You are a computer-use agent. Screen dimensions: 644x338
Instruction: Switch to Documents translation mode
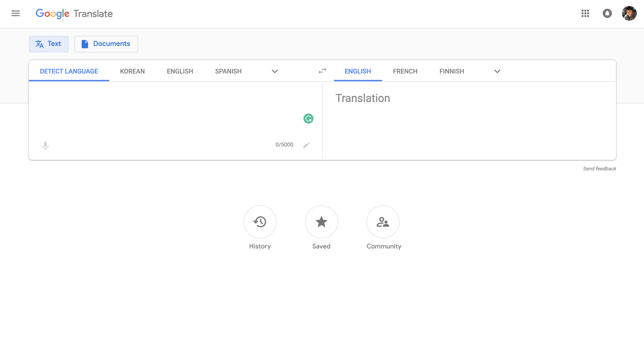pyautogui.click(x=106, y=44)
